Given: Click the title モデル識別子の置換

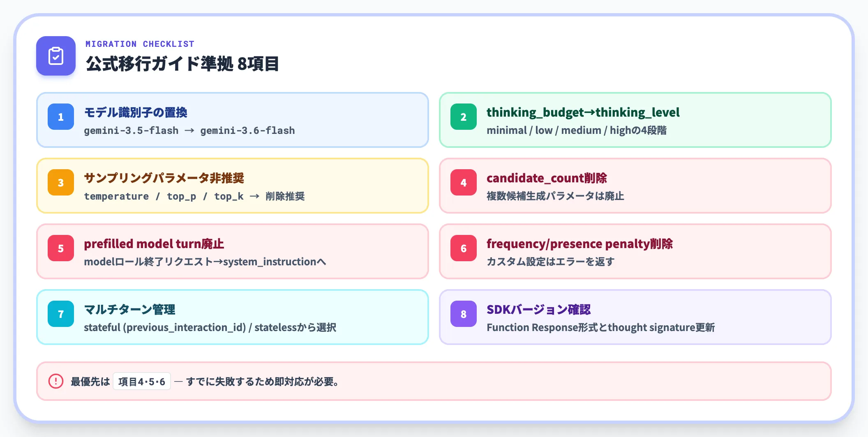Looking at the screenshot, I should point(136,112).
